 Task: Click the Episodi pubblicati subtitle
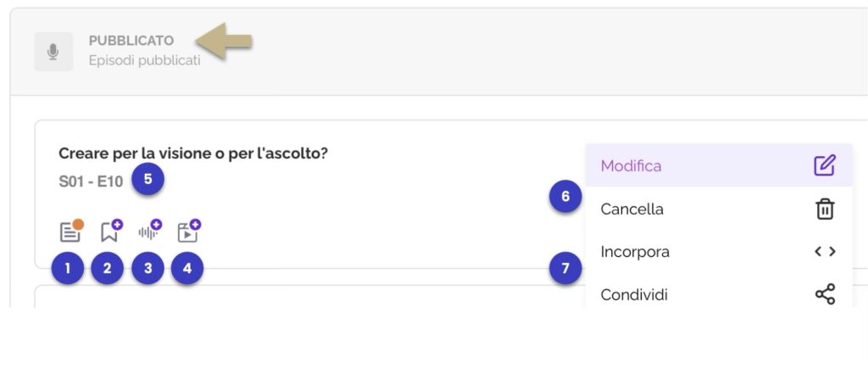144,60
